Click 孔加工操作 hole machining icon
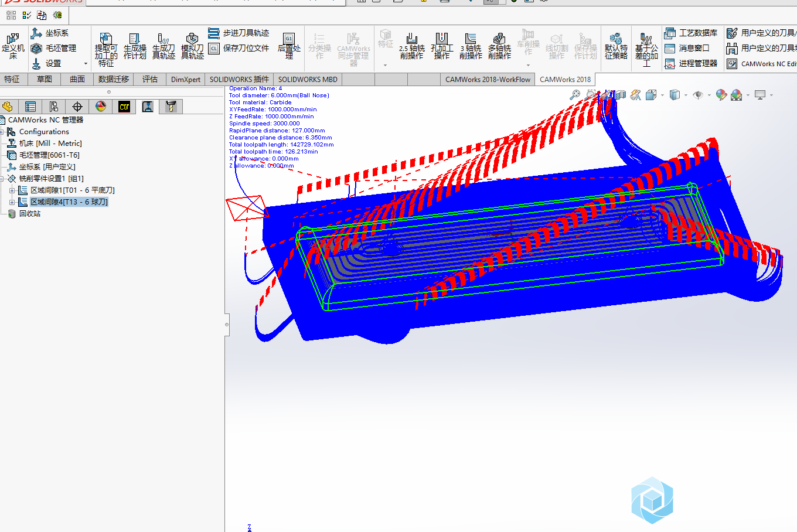Viewport: 797px width, 532px height. pos(442,46)
